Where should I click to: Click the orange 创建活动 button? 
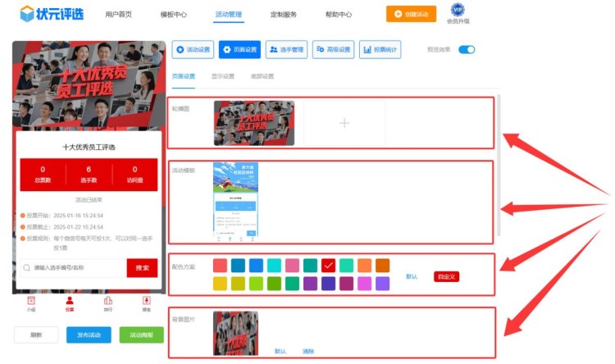(x=411, y=14)
